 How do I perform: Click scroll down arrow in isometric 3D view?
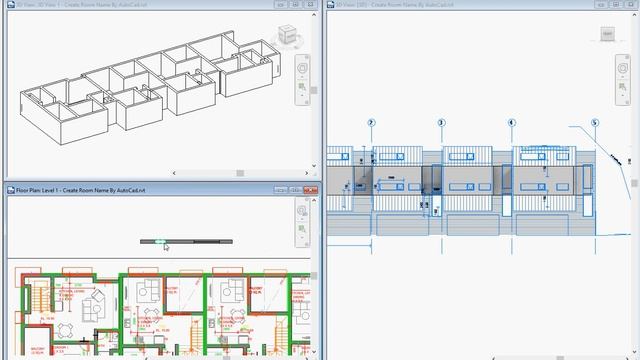314,166
